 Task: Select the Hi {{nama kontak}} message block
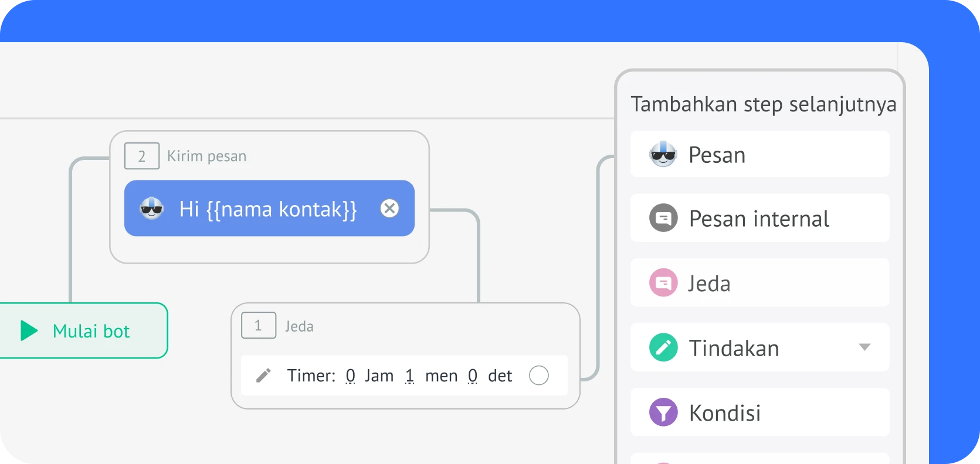click(267, 209)
